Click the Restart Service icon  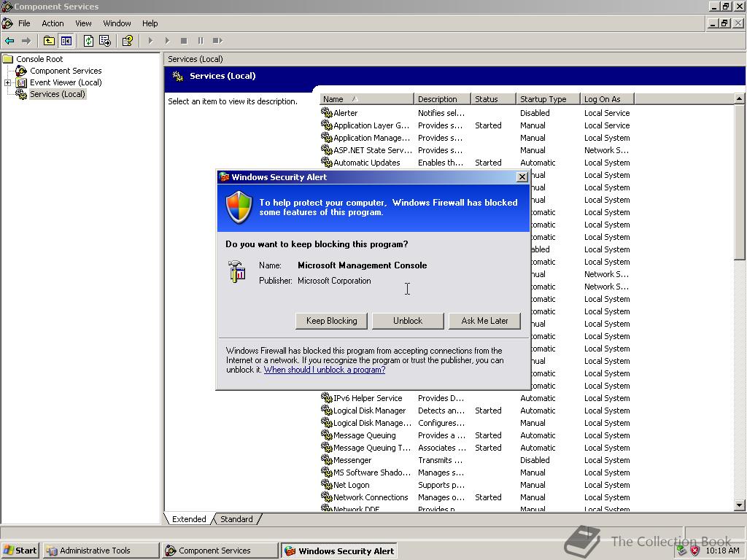217,41
